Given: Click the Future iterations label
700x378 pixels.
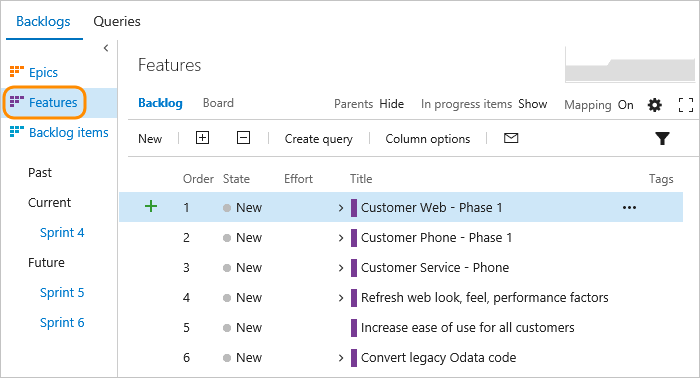Looking at the screenshot, I should coord(46,262).
